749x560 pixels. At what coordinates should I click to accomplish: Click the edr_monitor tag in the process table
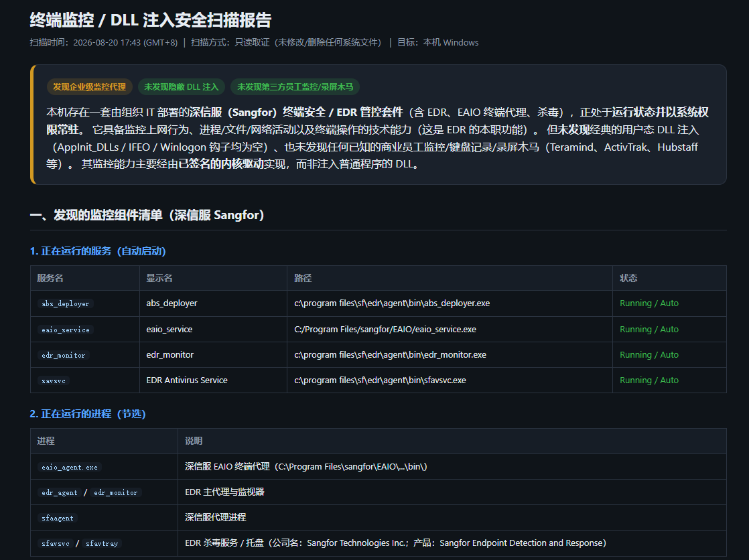(116, 492)
